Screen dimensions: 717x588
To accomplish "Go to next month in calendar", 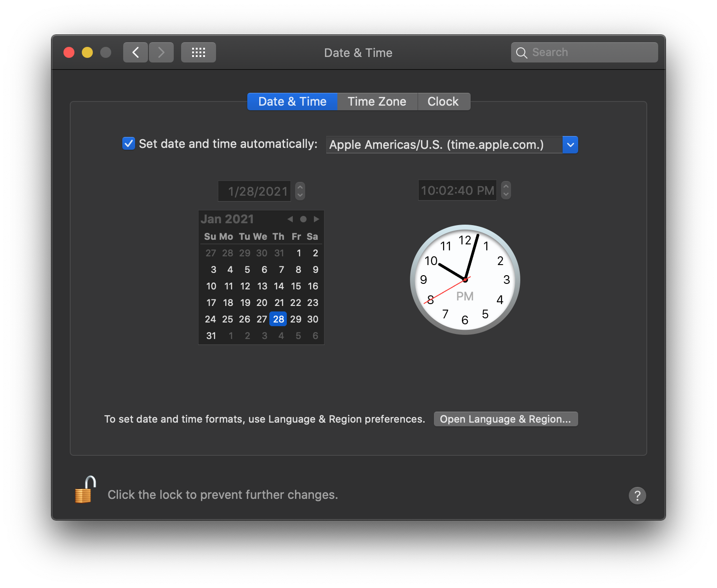I will click(x=316, y=219).
